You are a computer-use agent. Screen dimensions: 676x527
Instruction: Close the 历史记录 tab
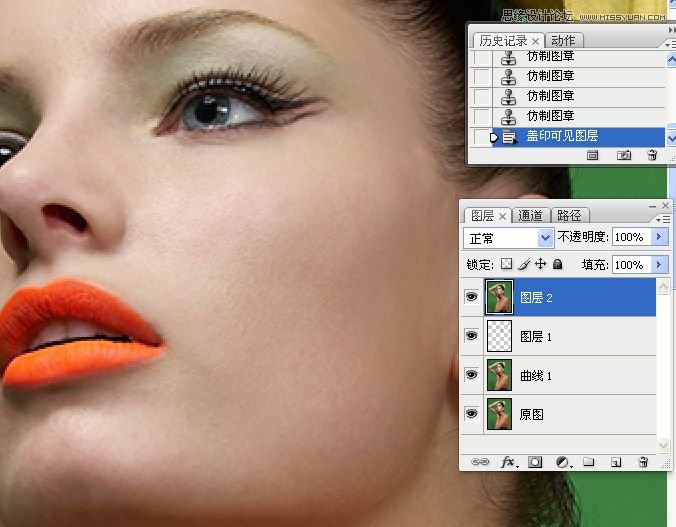[535, 41]
